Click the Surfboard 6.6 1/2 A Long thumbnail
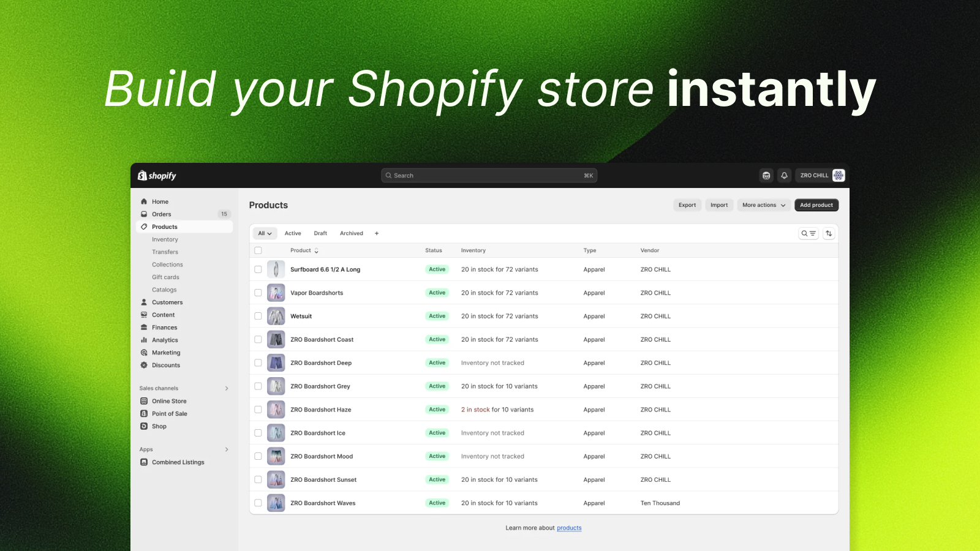 (276, 269)
